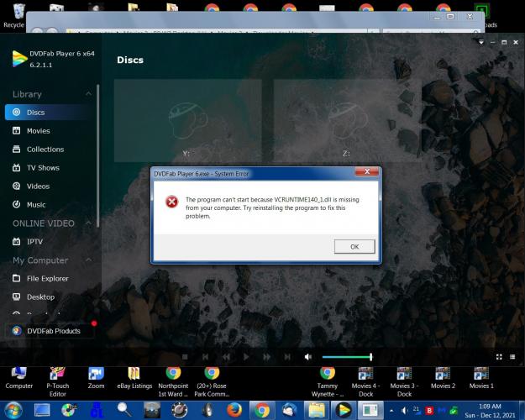Show hidden system tray icons arrow
The height and width of the screenshot is (420, 525).
(x=391, y=410)
